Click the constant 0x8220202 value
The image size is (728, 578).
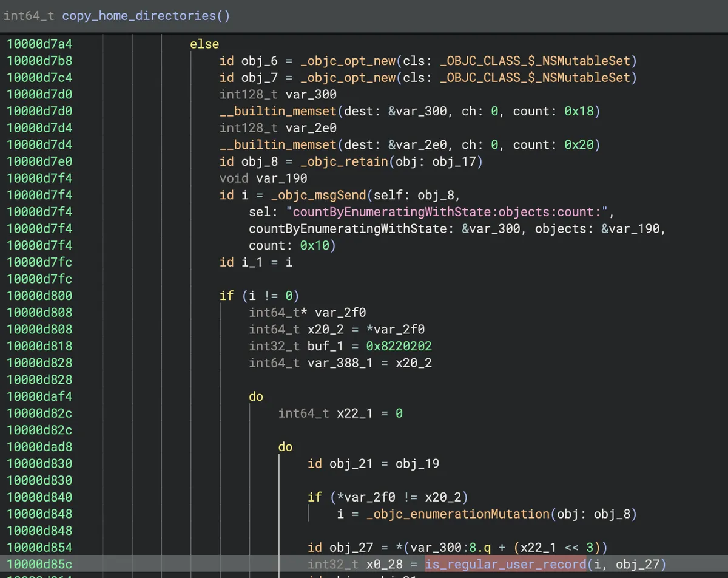pyautogui.click(x=399, y=346)
